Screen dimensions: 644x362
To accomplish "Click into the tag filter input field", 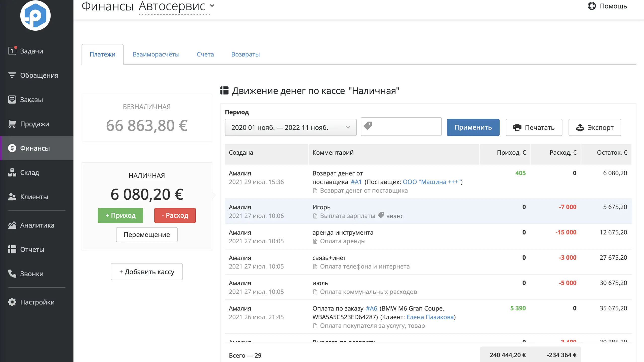I will [401, 127].
